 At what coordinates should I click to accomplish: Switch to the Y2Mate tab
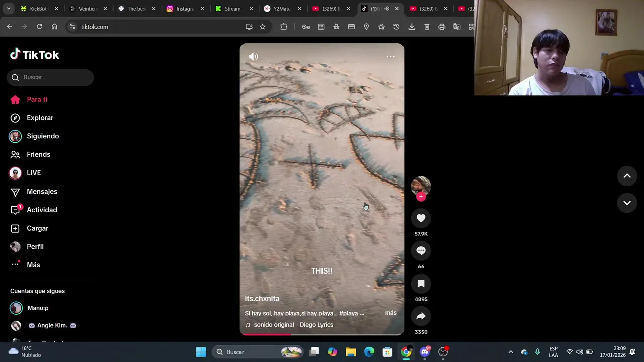point(282,9)
